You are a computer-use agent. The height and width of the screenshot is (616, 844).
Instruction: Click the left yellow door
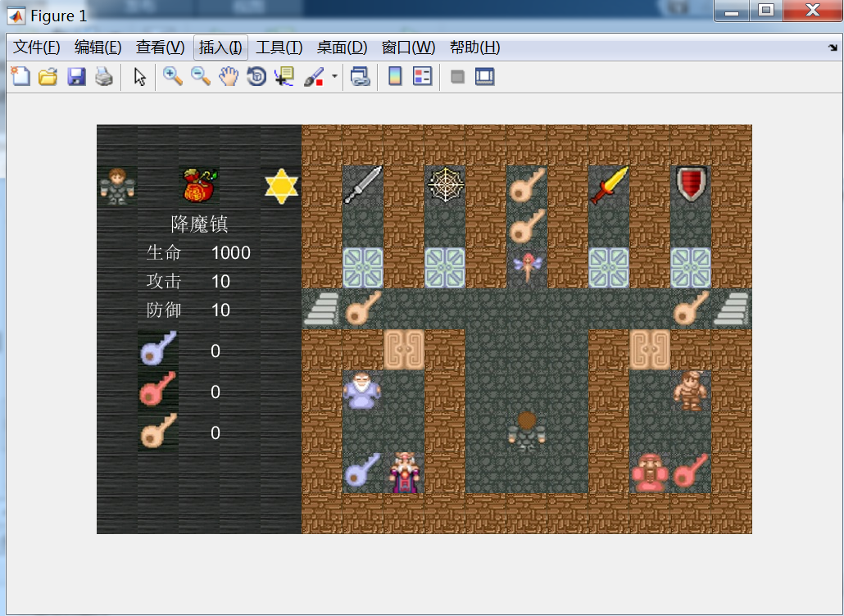point(404,350)
